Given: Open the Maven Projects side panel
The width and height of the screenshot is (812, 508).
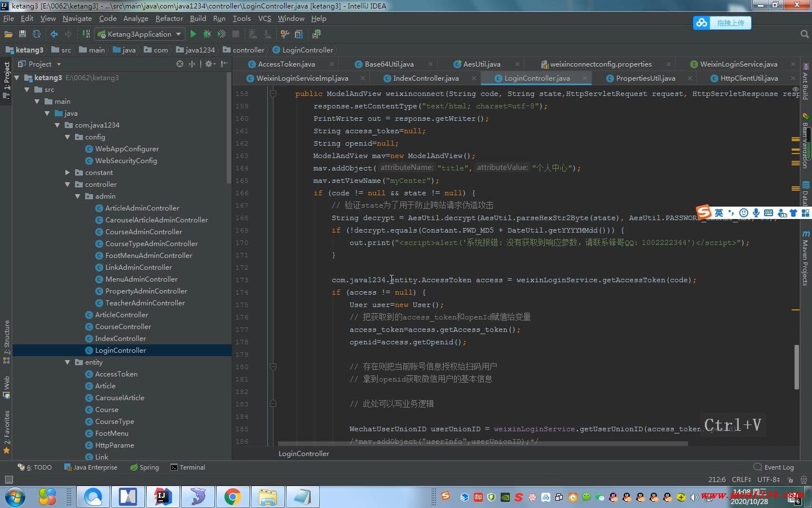Looking at the screenshot, I should click(806, 259).
